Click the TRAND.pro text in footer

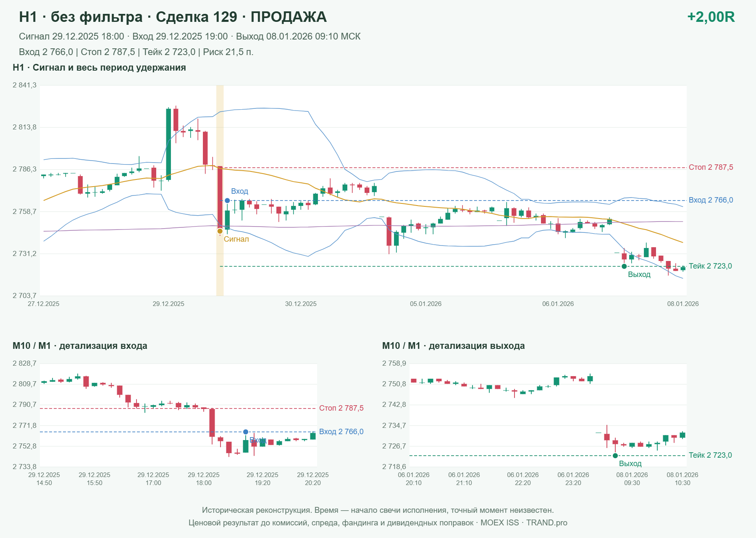pos(547,523)
